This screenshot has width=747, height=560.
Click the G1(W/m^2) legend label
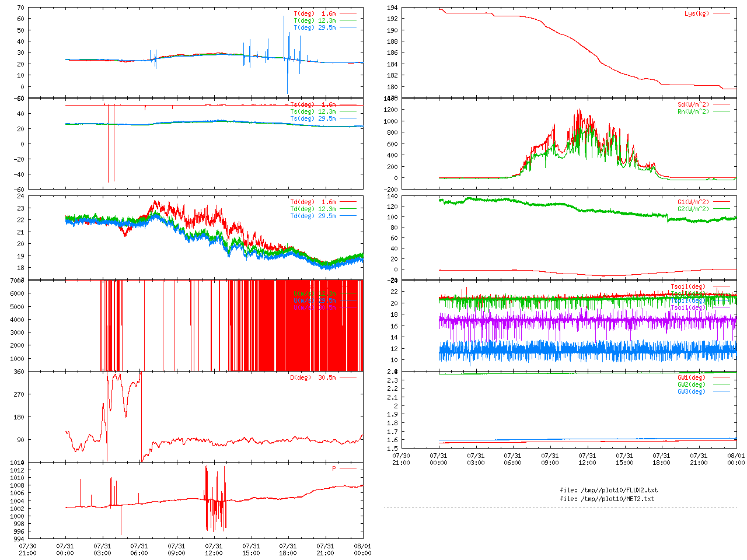coord(693,202)
